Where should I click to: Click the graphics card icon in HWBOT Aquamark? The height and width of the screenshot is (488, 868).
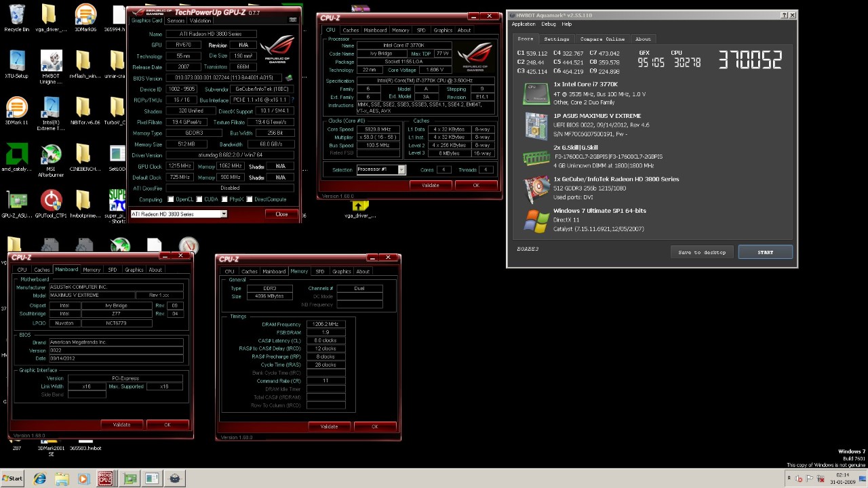[536, 188]
